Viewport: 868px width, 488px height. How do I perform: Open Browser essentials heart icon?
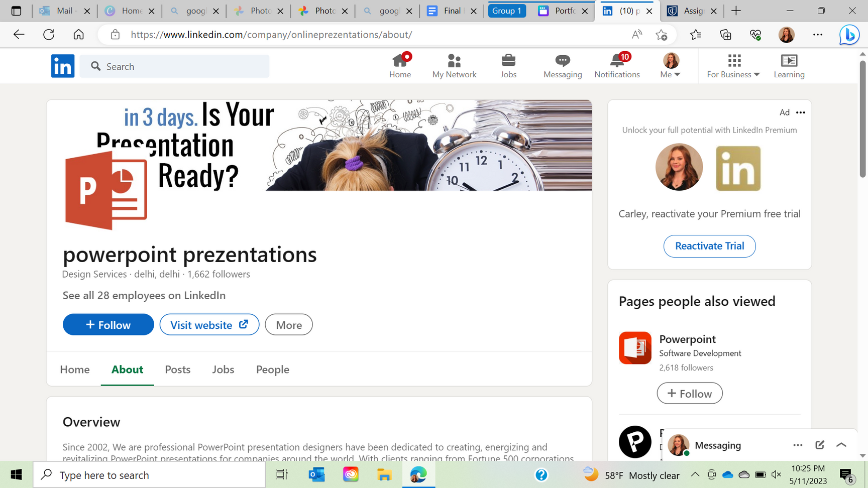click(x=755, y=34)
